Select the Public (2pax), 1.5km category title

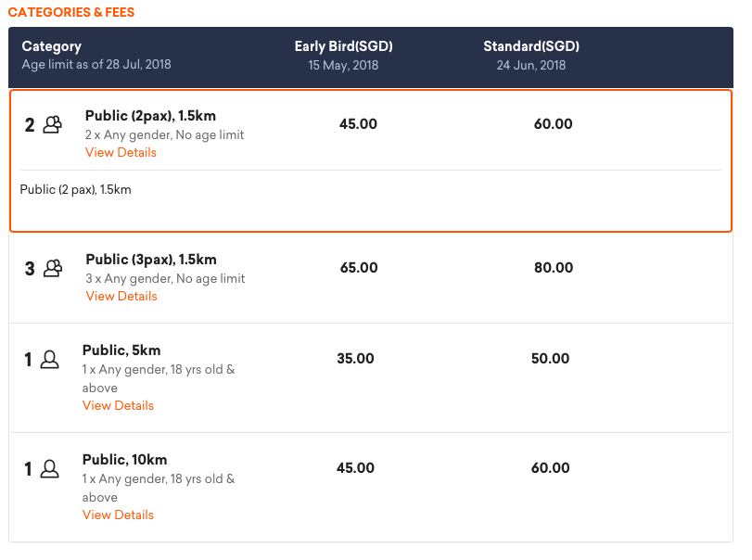[150, 116]
